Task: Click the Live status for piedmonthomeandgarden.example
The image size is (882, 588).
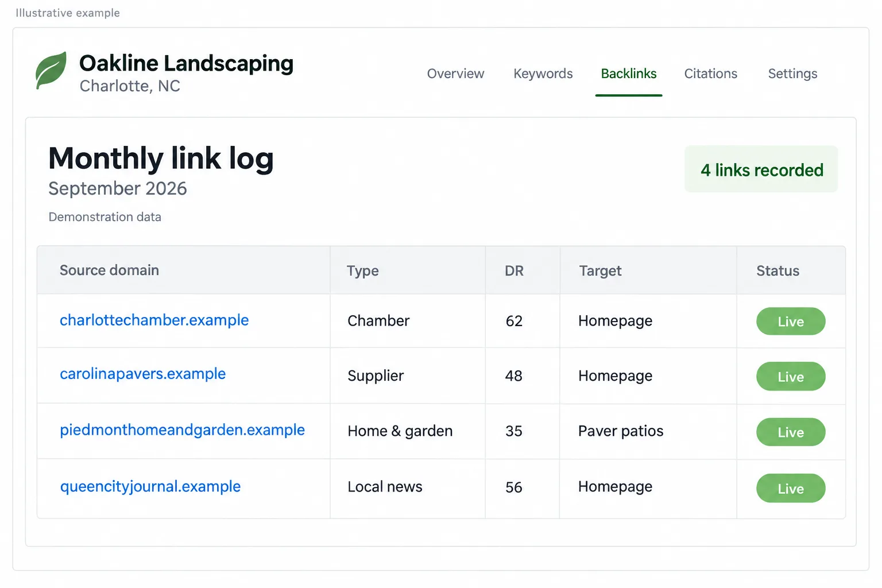Action: pos(791,432)
